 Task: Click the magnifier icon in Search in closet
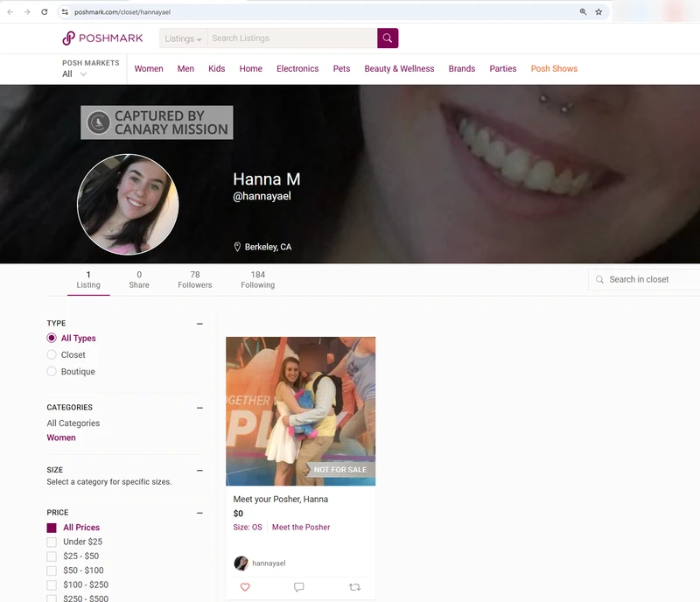pos(599,280)
